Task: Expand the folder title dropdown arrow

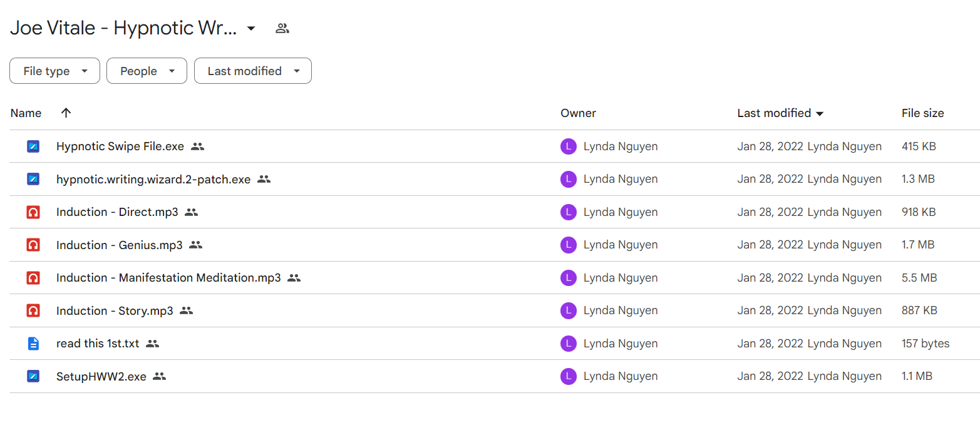Action: (x=251, y=28)
